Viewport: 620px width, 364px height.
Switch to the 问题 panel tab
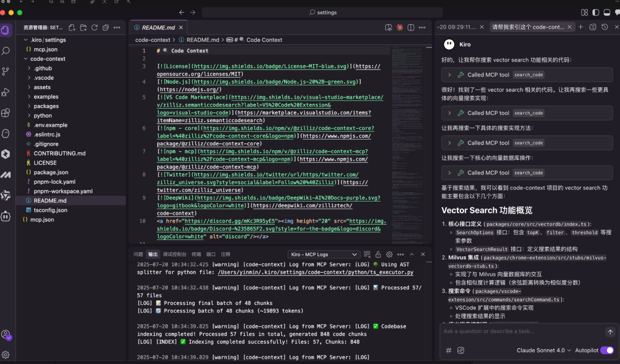pos(138,254)
